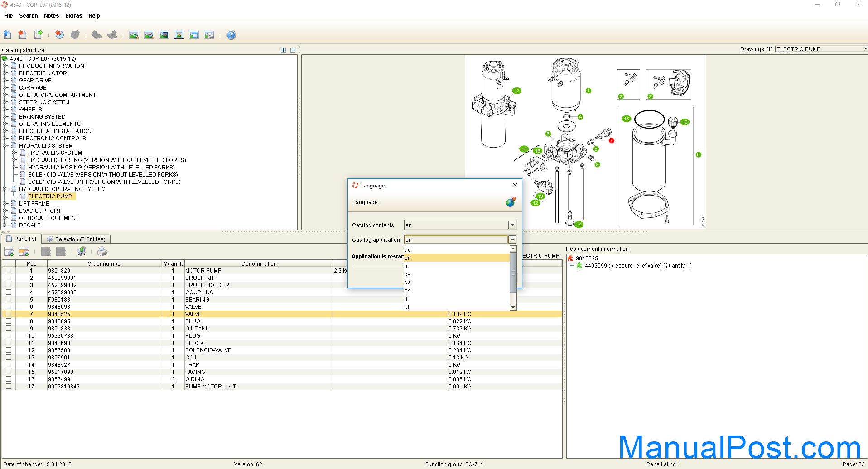
Task: Choose 'pl' in the language list
Action: pos(457,306)
